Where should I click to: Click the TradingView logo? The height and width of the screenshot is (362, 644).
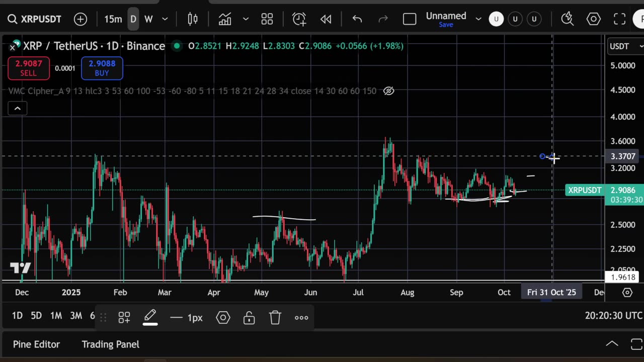click(21, 268)
